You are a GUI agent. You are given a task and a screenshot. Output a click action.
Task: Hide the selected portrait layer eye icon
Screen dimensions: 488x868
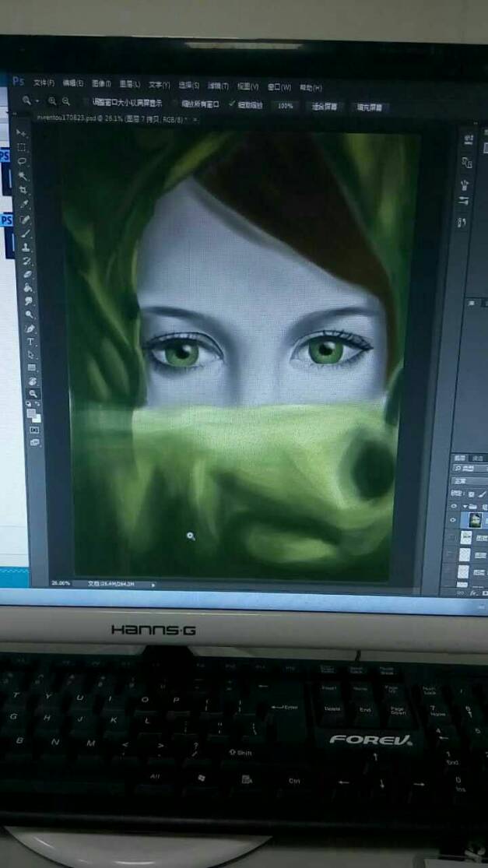[x=453, y=520]
